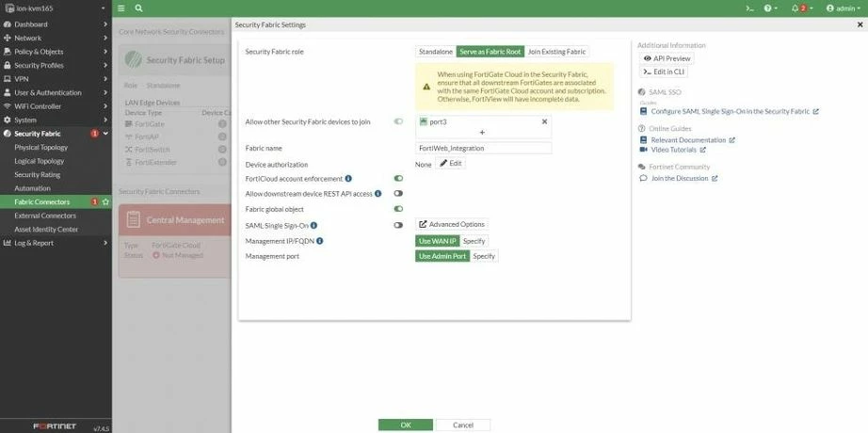The width and height of the screenshot is (868, 433).
Task: Select Standalone fabric role
Action: 436,52
